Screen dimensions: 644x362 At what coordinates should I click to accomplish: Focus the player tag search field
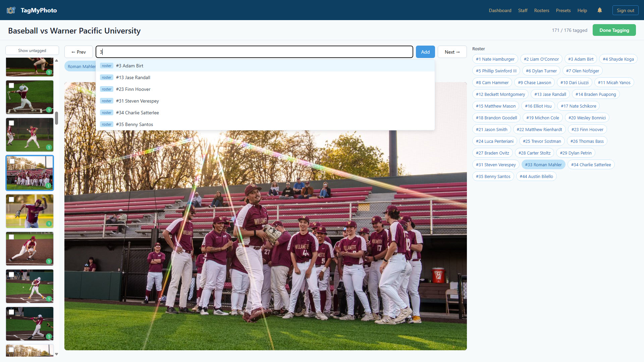click(x=254, y=52)
